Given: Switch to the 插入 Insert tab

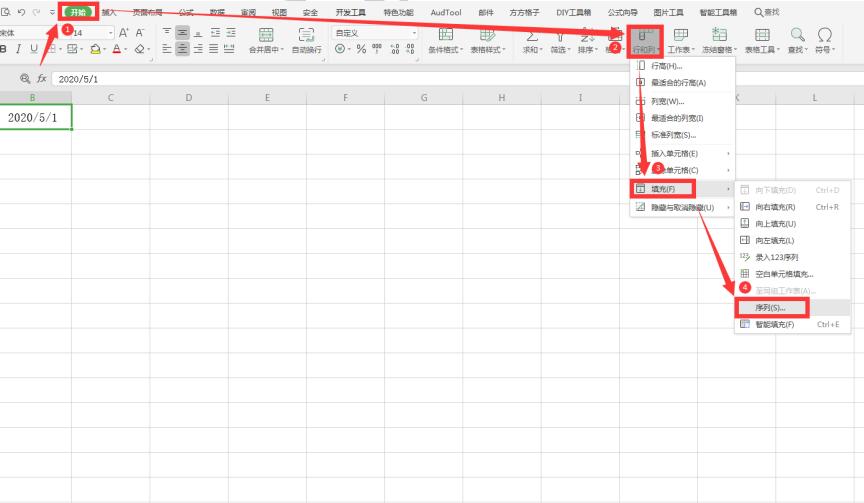Looking at the screenshot, I should click(x=109, y=12).
